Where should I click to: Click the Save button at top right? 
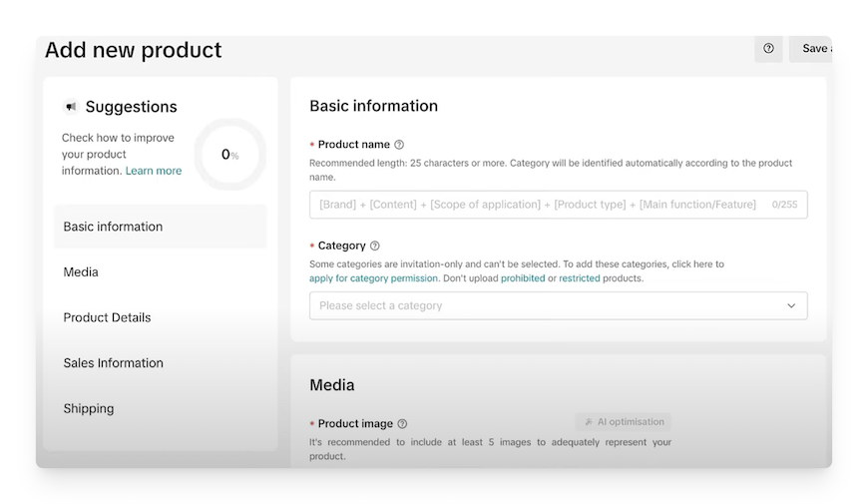[811, 49]
